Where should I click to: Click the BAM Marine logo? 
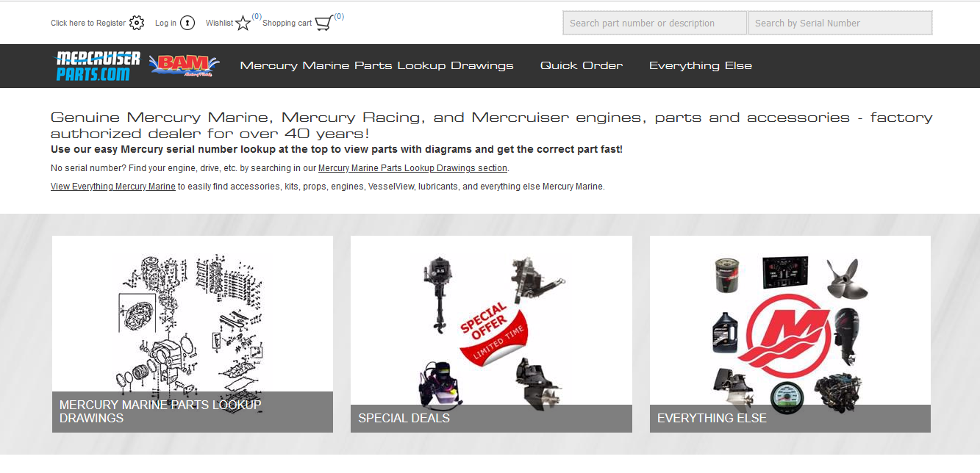click(x=184, y=65)
